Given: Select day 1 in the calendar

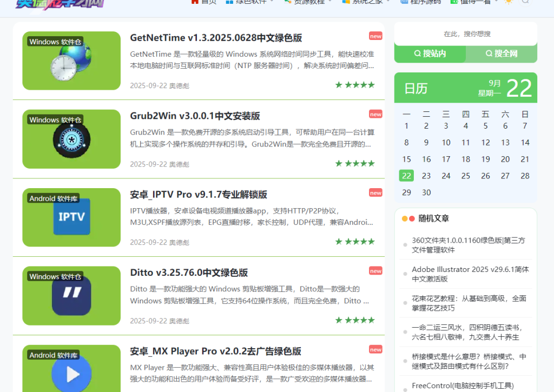Looking at the screenshot, I should 406,126.
